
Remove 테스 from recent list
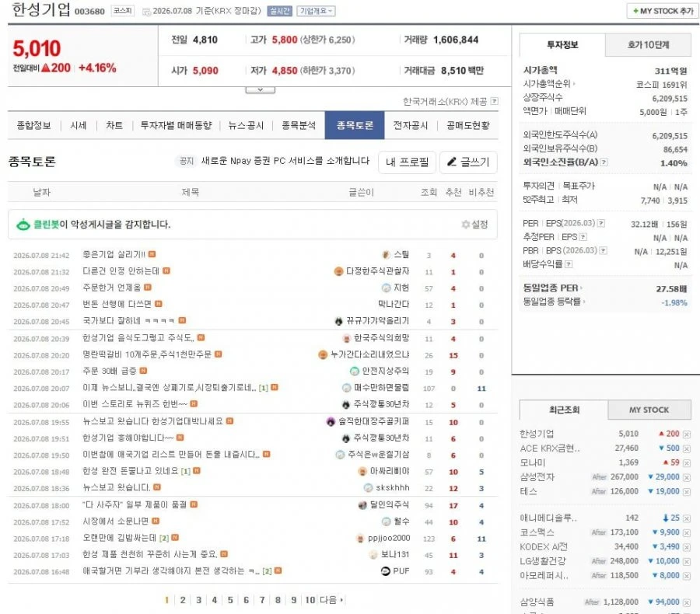687,492
